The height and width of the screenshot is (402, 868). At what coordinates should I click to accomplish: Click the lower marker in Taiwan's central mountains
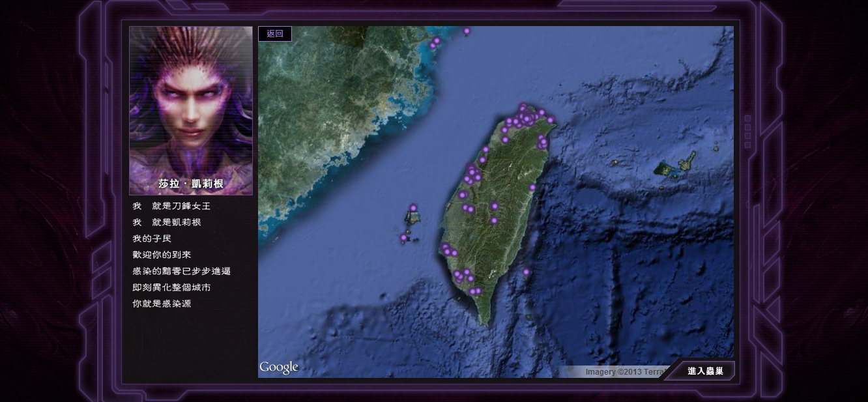click(494, 221)
